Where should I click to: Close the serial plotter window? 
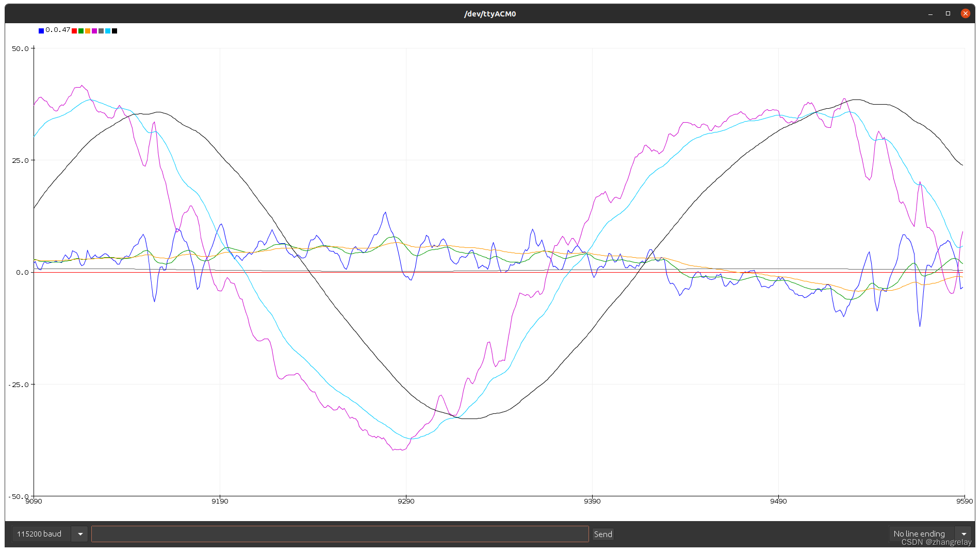pos(966,13)
